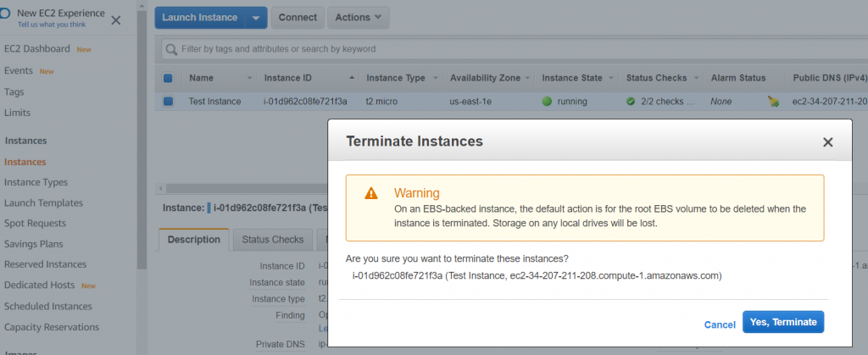Close the New EC2 Experience banner
Screen dimensions: 868x355
[116, 19]
